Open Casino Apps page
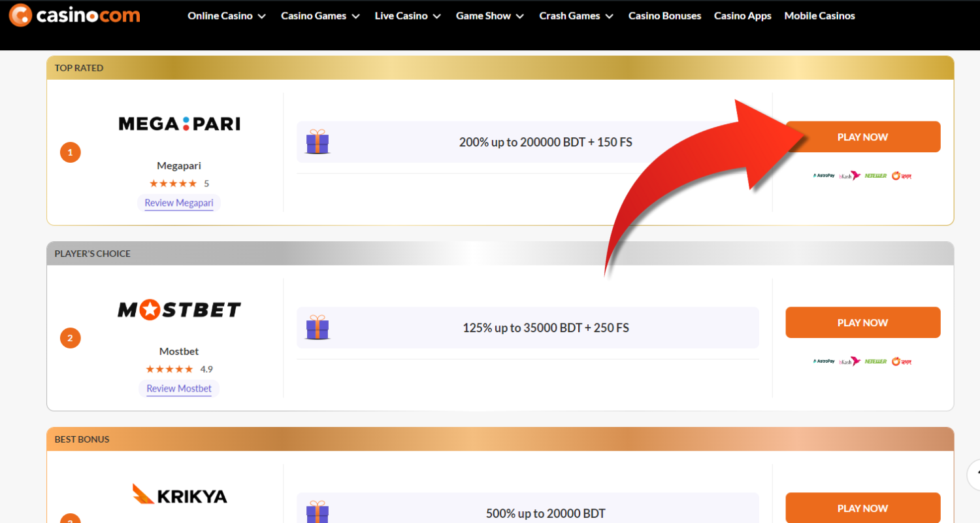 [x=742, y=16]
